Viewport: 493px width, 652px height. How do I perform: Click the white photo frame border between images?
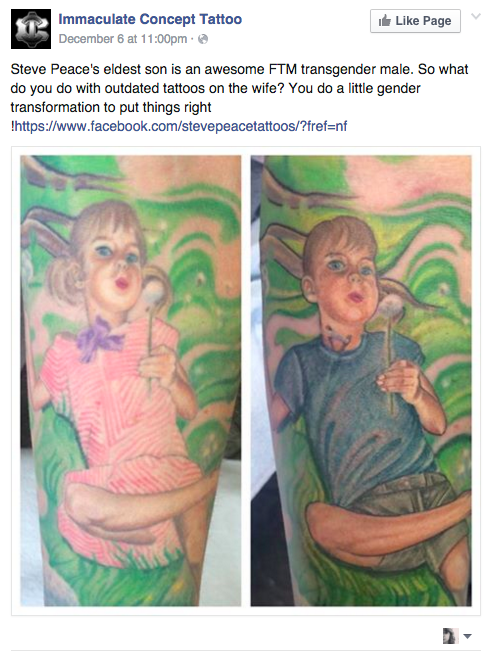tap(246, 380)
